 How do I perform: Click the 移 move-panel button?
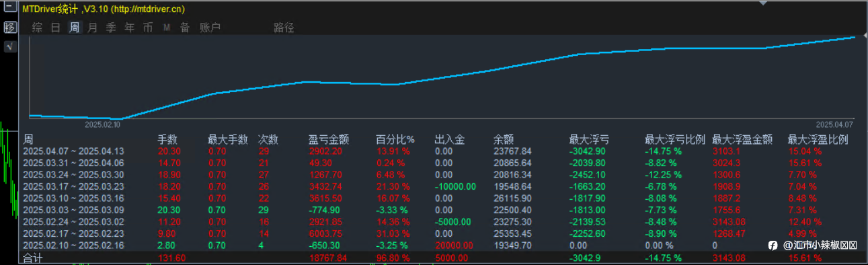coord(10,28)
